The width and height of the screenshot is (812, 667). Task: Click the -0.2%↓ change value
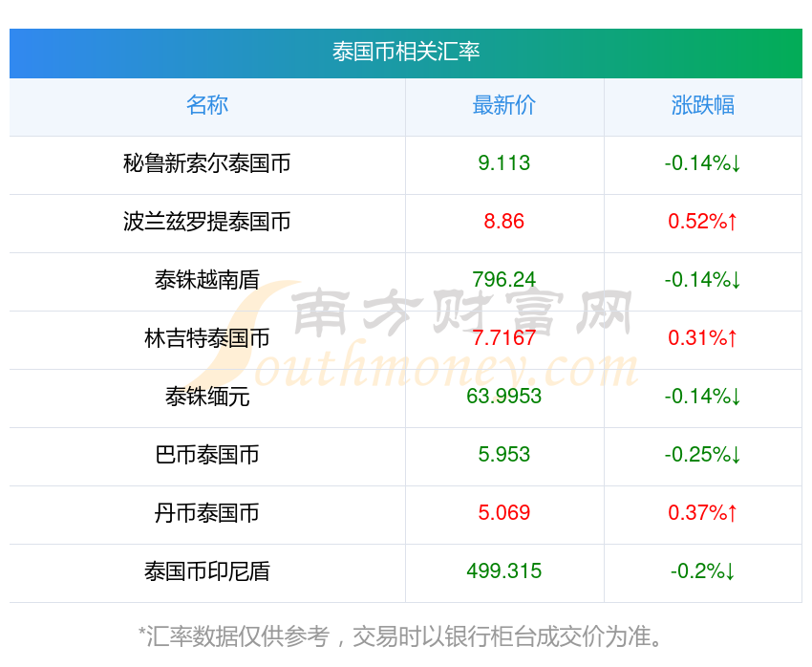[703, 571]
